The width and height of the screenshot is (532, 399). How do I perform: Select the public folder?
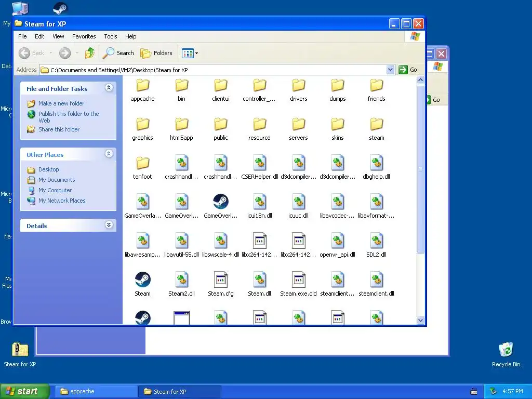click(x=220, y=129)
